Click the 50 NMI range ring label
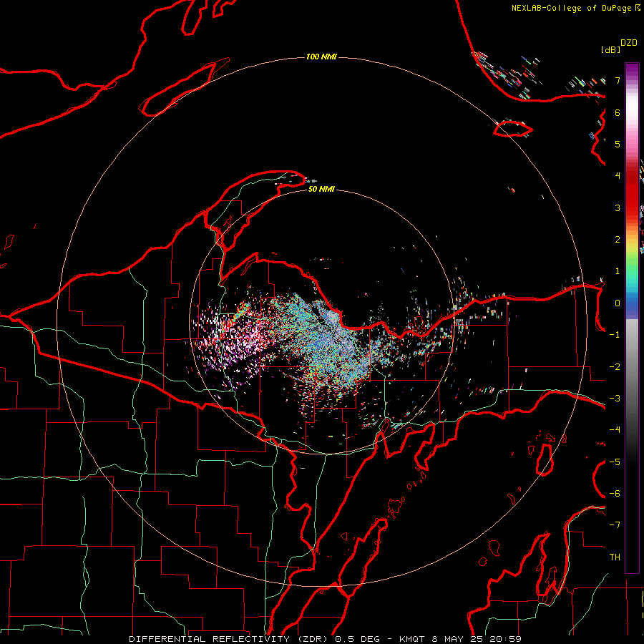The height and width of the screenshot is (644, 644). tap(321, 189)
